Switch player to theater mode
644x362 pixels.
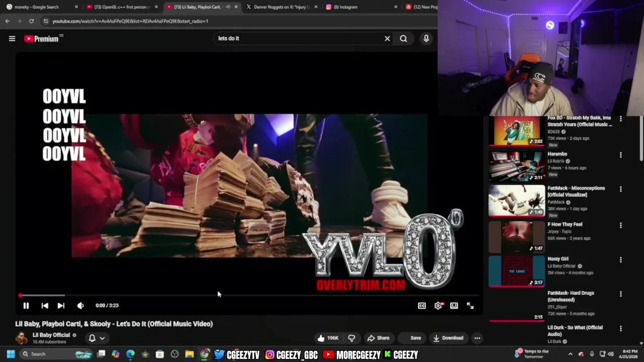click(x=454, y=306)
